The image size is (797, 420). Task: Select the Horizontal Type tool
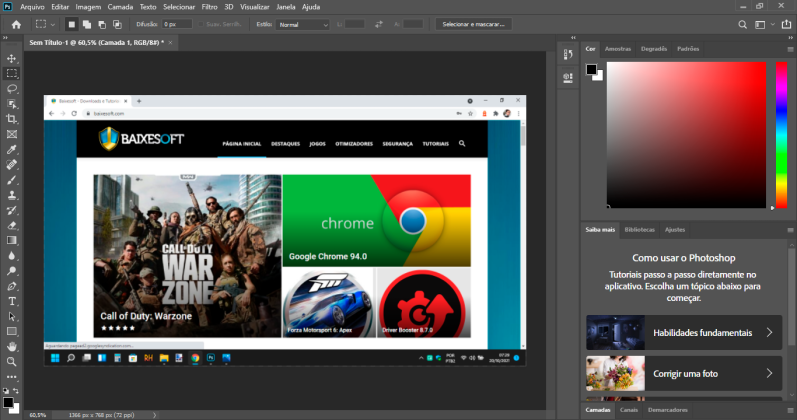pyautogui.click(x=12, y=302)
